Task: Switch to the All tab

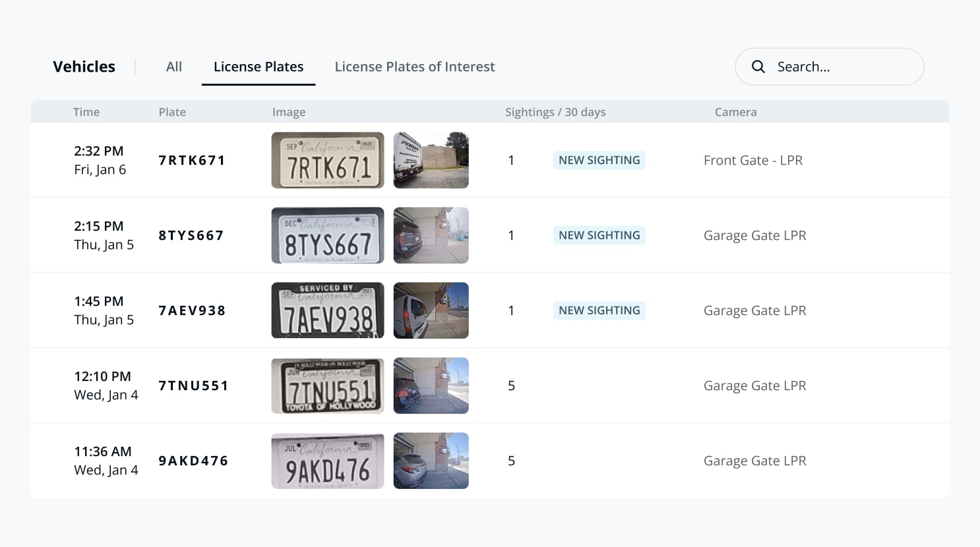Action: pos(174,67)
